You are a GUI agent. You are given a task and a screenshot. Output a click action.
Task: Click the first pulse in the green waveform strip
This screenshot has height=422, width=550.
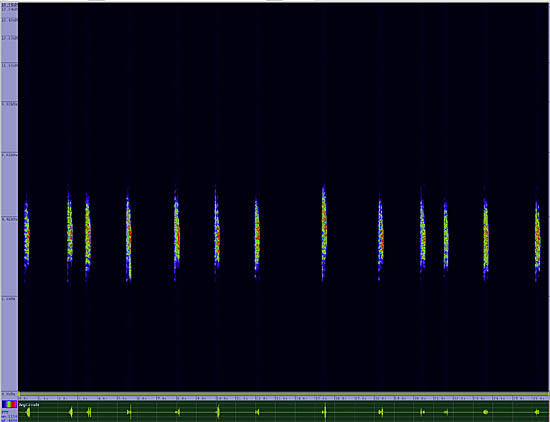(x=28, y=412)
